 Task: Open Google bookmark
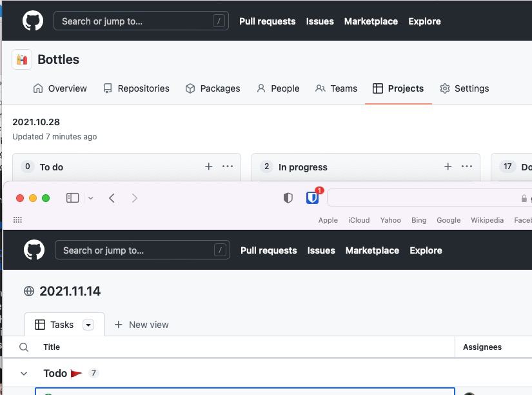coord(449,220)
